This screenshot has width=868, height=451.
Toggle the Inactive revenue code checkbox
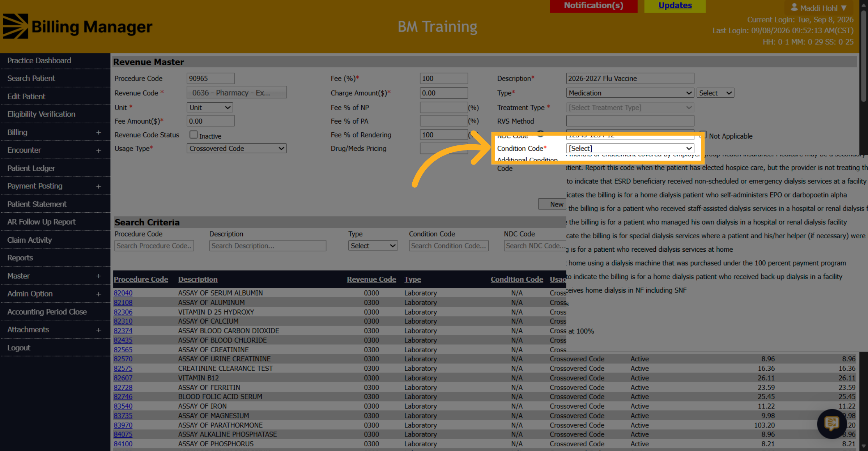pos(193,135)
